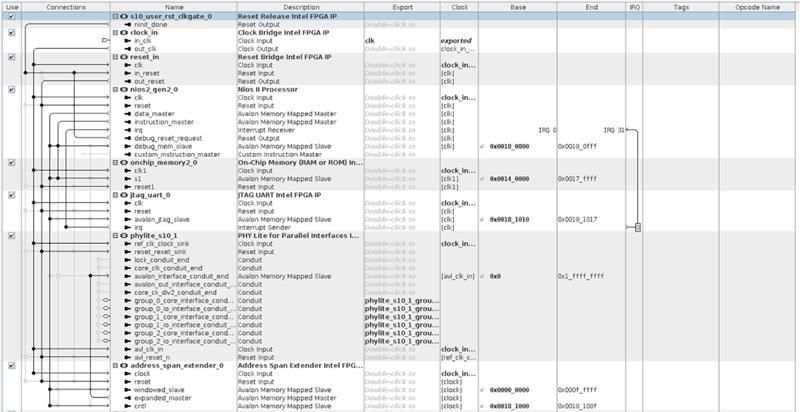Click the arrow icon beside expanded_master
800x412 pixels.
click(128, 398)
